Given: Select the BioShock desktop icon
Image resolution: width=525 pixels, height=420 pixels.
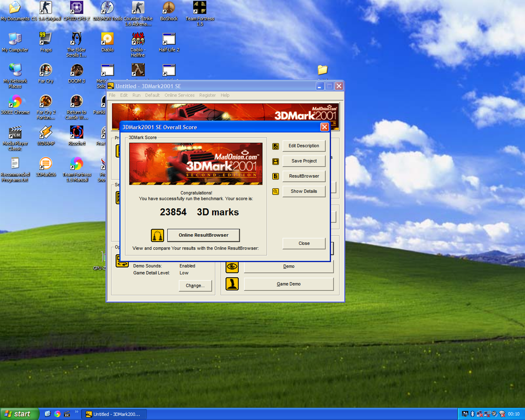Looking at the screenshot, I should tap(169, 11).
